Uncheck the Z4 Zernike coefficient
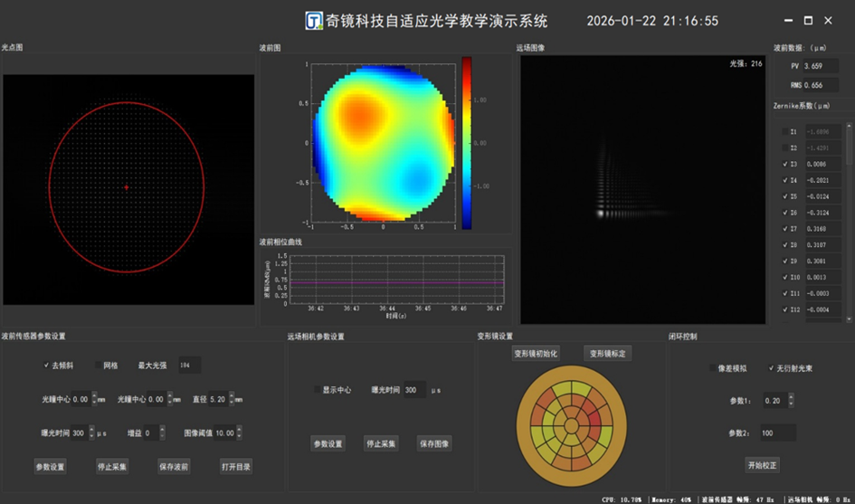This screenshot has width=855, height=504. 784,180
